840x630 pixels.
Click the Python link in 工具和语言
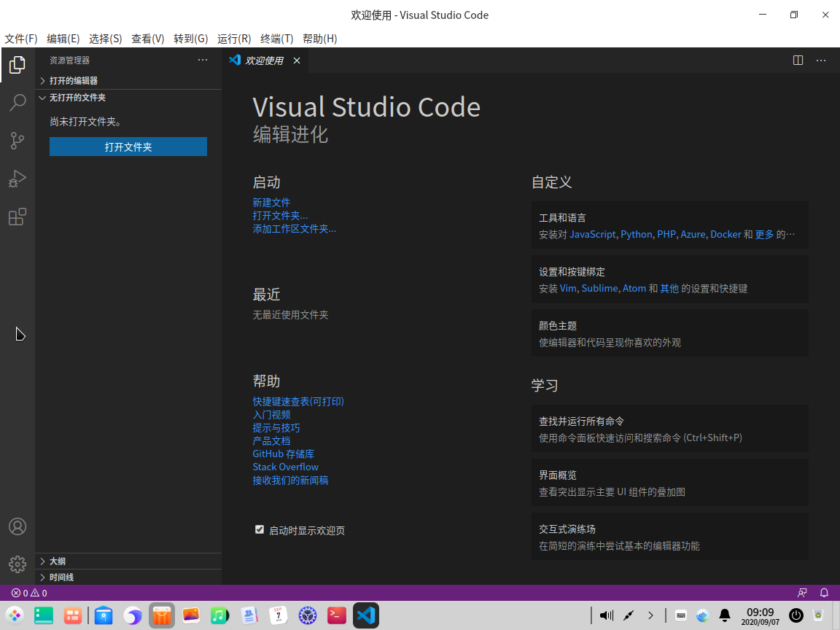point(637,234)
